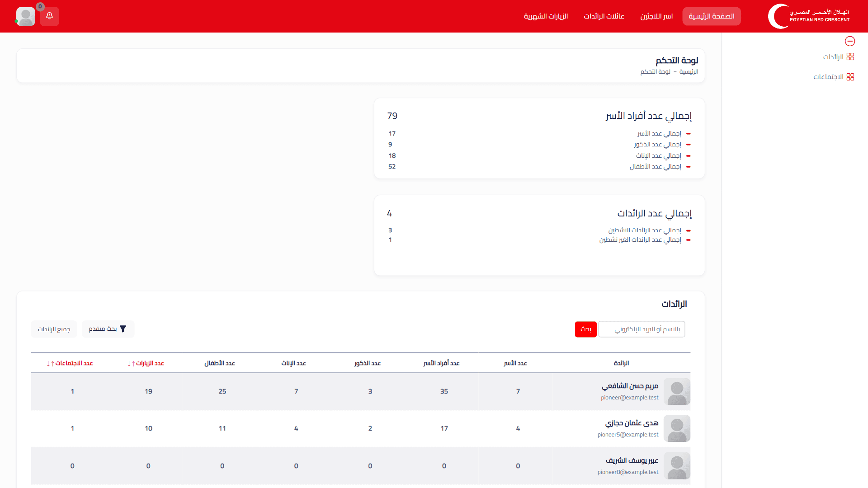Focus the name or email search field

coord(642,329)
